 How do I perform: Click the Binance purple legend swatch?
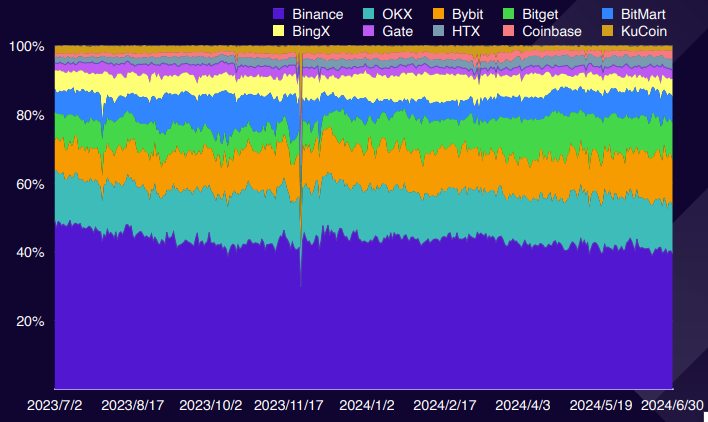(279, 14)
